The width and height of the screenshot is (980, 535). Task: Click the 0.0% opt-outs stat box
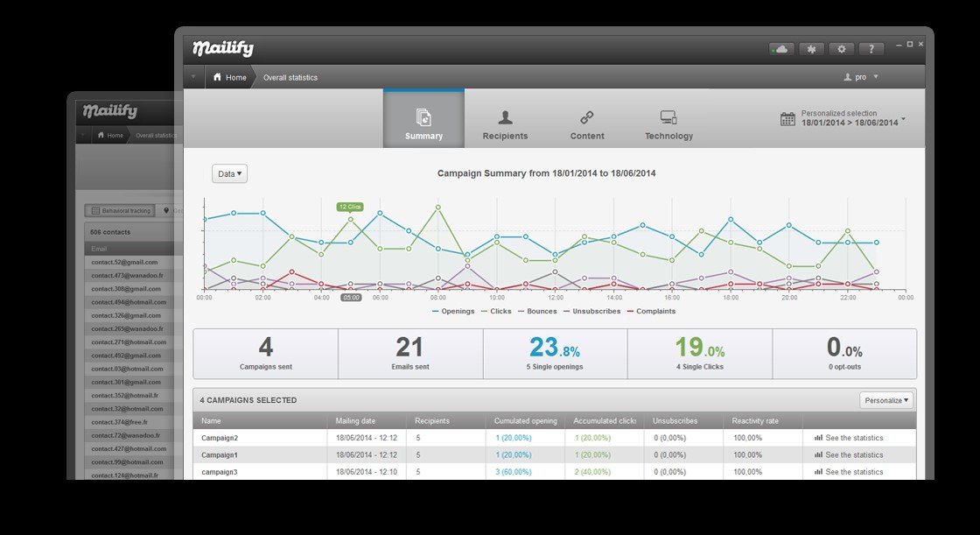tap(845, 354)
